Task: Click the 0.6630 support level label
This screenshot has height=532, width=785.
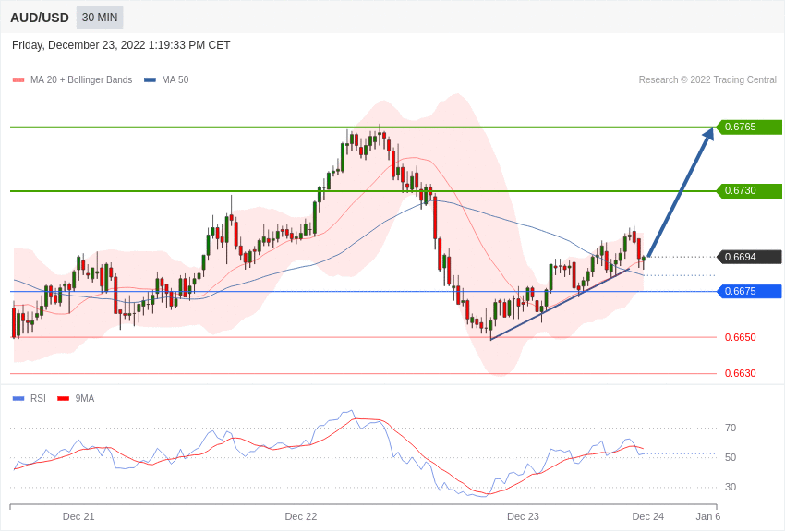Action: point(741,373)
